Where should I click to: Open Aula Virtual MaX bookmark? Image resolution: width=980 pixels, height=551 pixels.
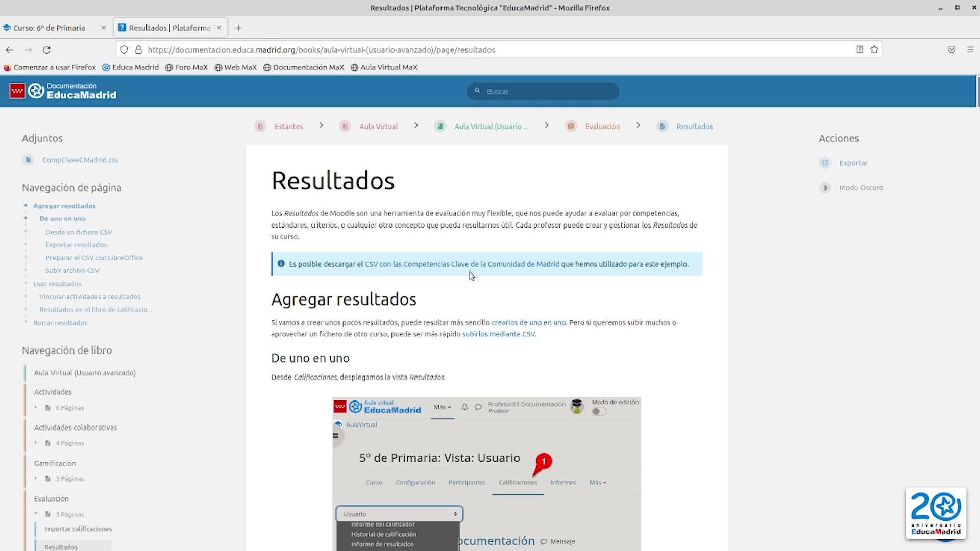[384, 67]
